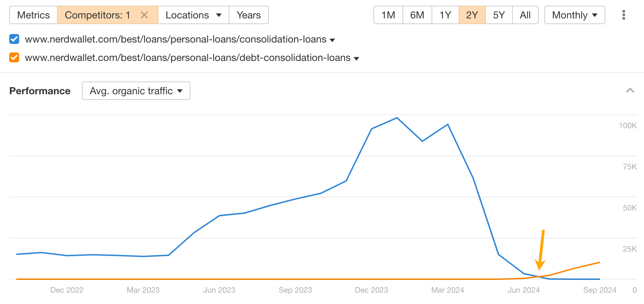Switch to the 5Y view

click(498, 15)
